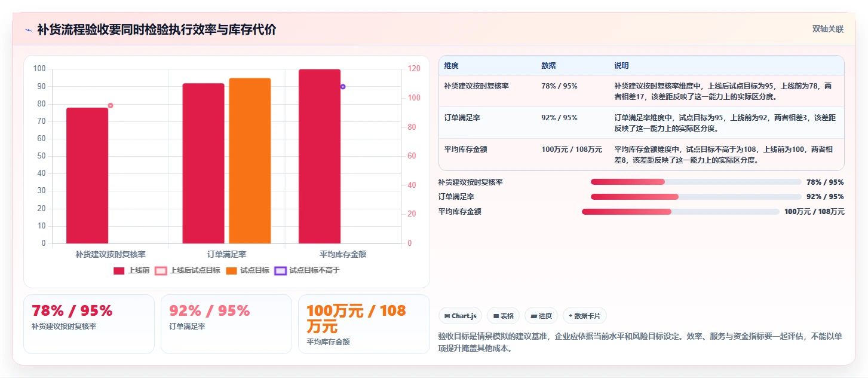The width and height of the screenshot is (868, 378).
Task: Click the 100万元 / 108万元 table cell
Action: (x=572, y=150)
